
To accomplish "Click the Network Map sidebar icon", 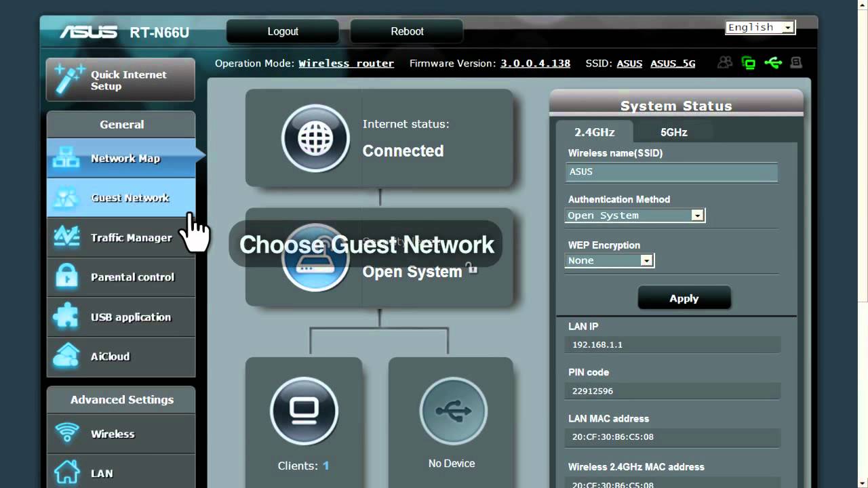I will click(x=66, y=158).
